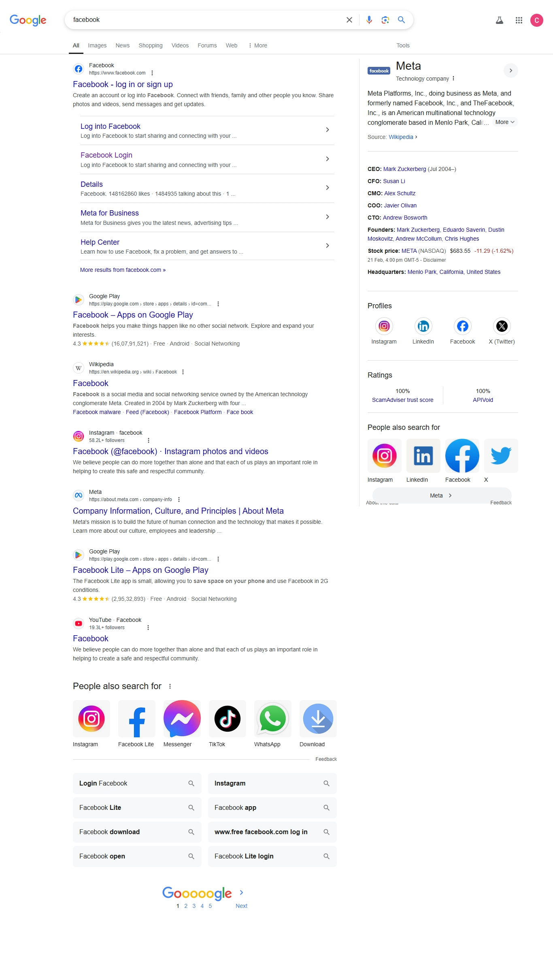Screen dimensions: 553x980
Task: Open the Wikipedia source link
Action: point(401,137)
